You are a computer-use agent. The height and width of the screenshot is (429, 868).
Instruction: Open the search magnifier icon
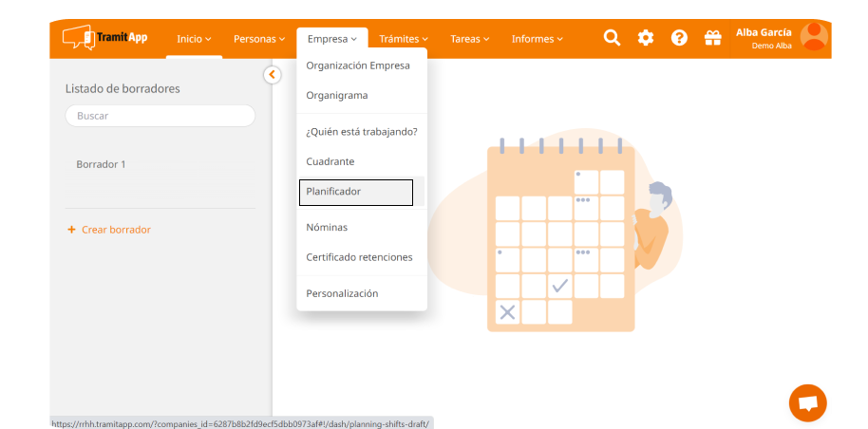[x=613, y=38]
